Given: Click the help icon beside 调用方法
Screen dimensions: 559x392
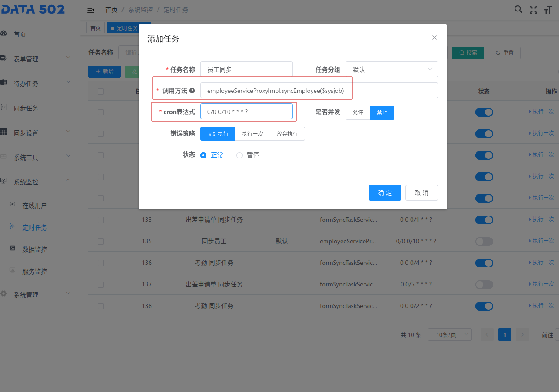Looking at the screenshot, I should coord(192,91).
